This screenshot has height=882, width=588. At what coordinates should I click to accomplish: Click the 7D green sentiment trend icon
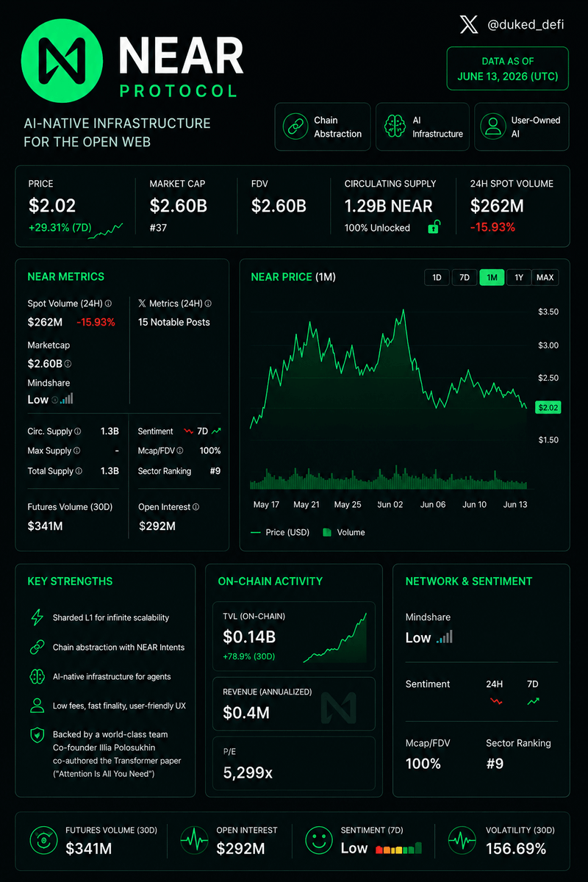pos(533,702)
